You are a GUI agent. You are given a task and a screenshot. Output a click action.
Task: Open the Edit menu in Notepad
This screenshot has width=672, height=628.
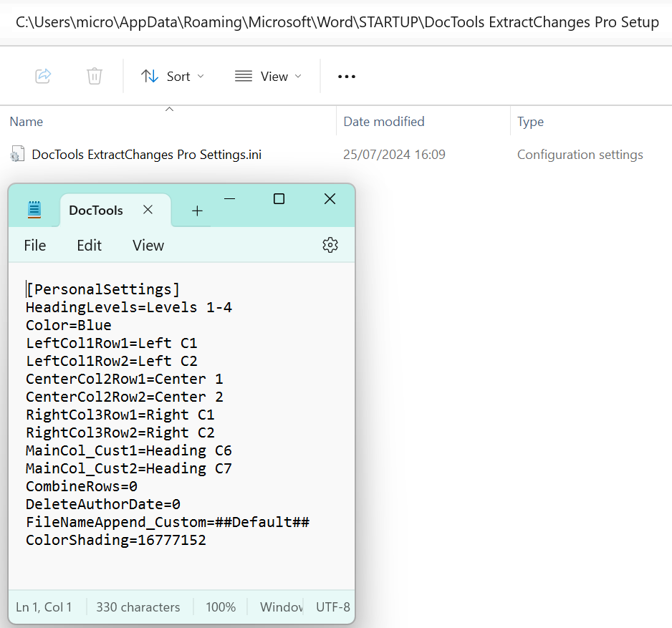pyautogui.click(x=89, y=246)
